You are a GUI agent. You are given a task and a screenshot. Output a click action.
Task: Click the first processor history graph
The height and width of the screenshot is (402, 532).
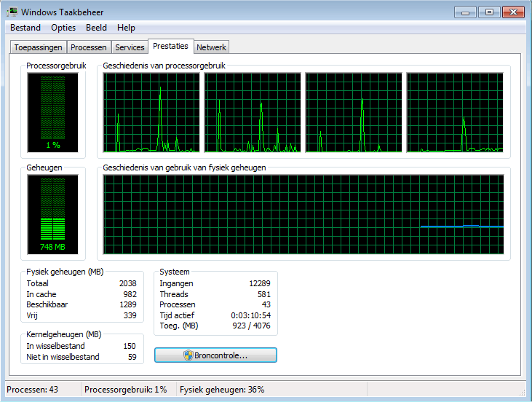point(151,112)
